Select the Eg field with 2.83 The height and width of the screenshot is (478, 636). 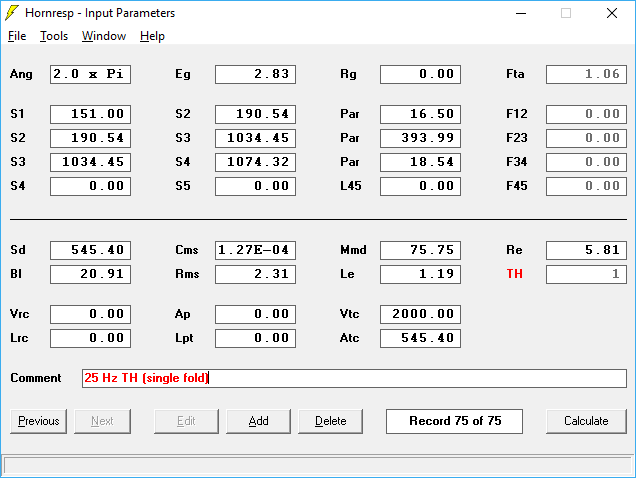coord(256,74)
